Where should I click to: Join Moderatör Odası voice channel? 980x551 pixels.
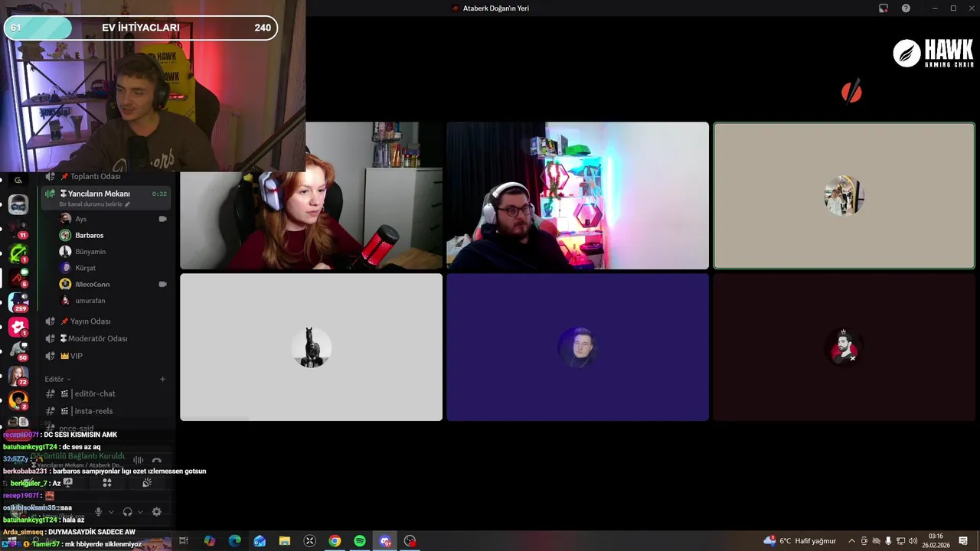click(x=106, y=338)
